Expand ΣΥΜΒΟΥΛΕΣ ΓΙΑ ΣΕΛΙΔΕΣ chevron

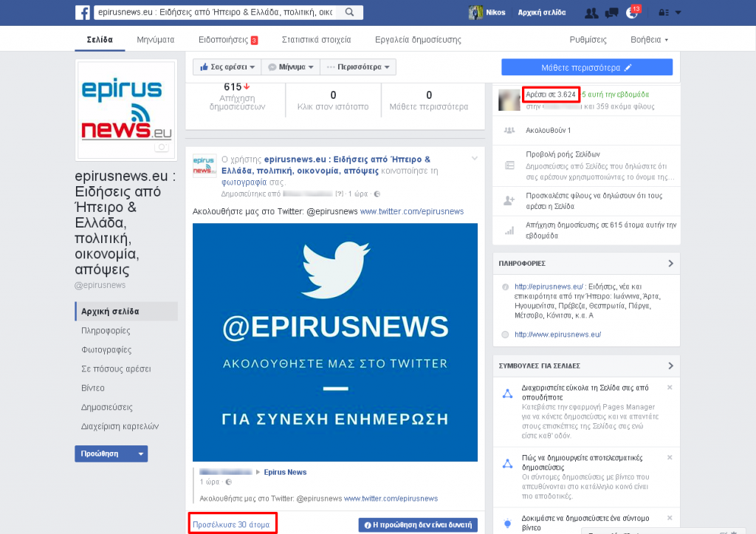670,366
